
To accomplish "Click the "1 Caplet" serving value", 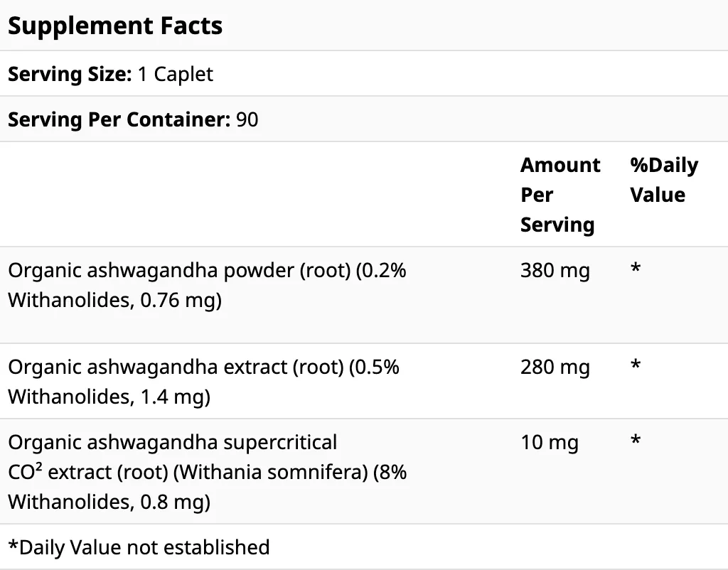I will 175,74.
